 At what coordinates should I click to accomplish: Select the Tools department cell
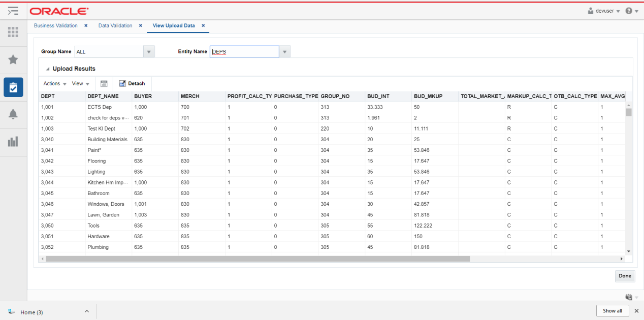pyautogui.click(x=109, y=226)
